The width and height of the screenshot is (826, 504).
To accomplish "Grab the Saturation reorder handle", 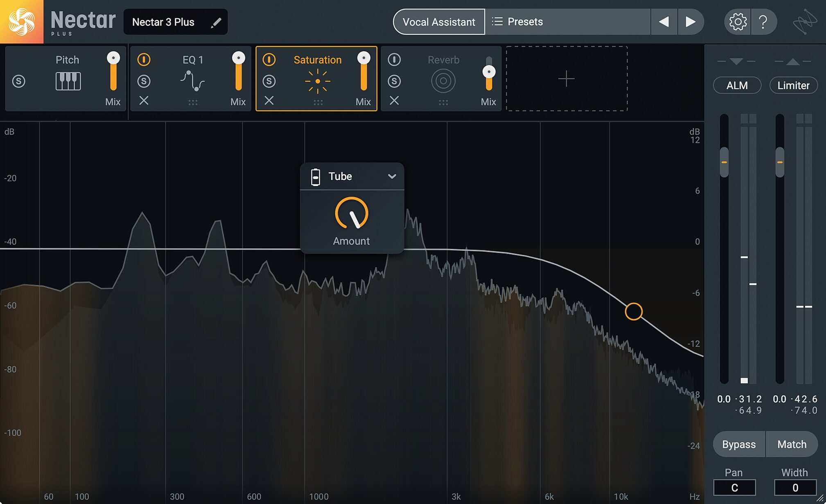I will (x=318, y=103).
